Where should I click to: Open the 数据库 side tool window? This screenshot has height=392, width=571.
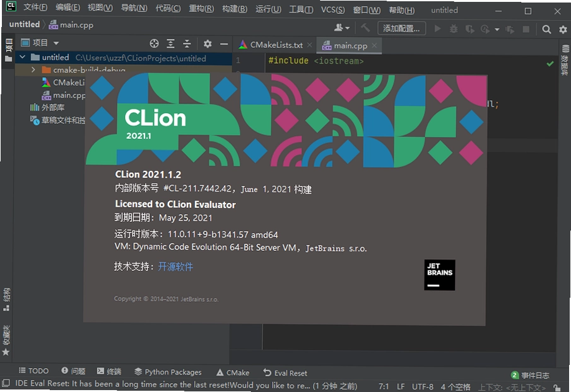point(565,60)
